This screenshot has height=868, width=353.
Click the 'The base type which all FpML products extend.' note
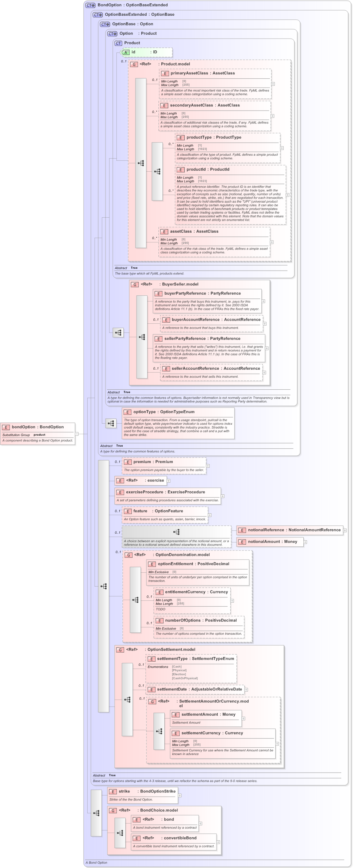(x=150, y=273)
